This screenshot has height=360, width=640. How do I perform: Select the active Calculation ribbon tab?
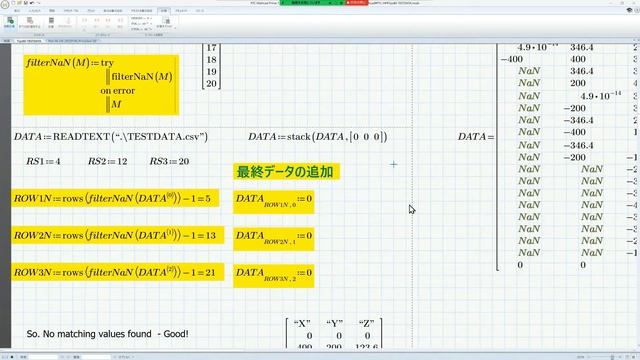pyautogui.click(x=164, y=11)
